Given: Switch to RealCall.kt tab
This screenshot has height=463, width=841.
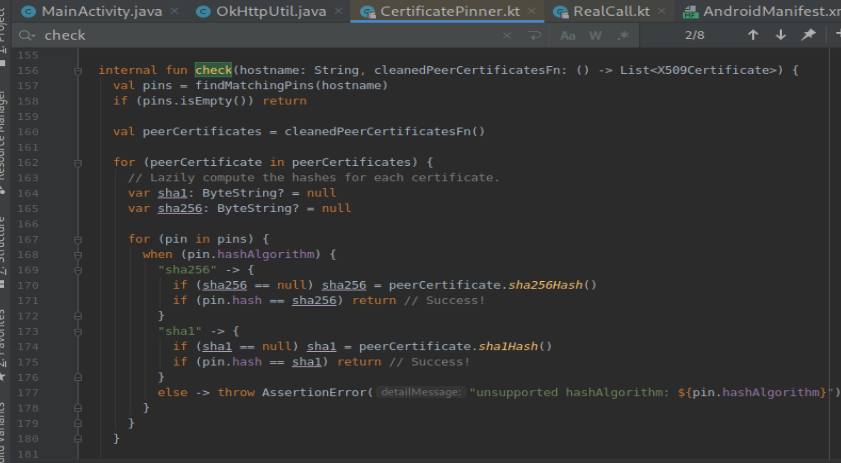Looking at the screenshot, I should pyautogui.click(x=611, y=11).
